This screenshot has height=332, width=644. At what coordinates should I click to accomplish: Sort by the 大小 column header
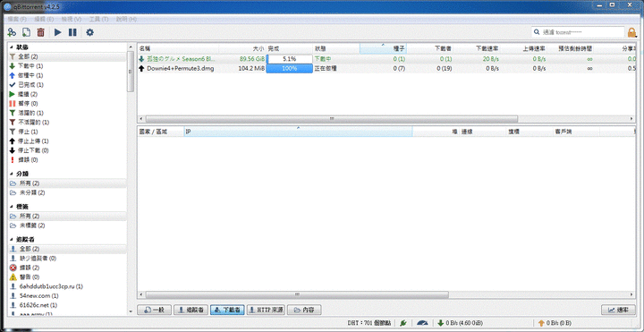pos(242,48)
